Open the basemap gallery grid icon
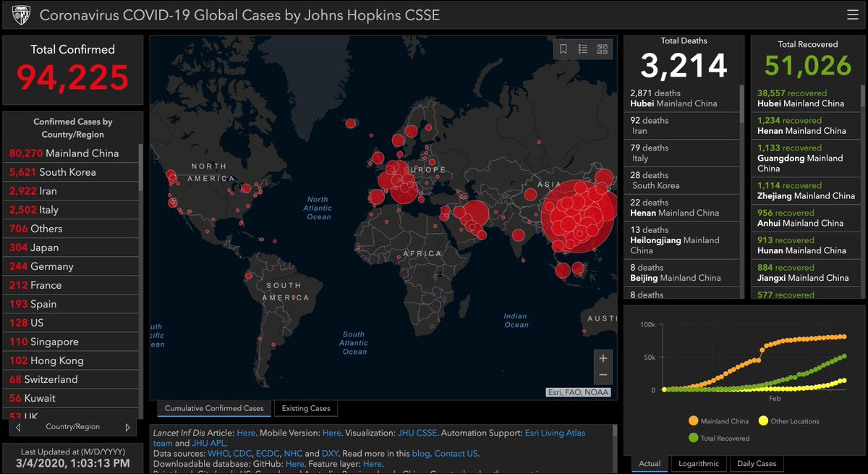 (603, 49)
